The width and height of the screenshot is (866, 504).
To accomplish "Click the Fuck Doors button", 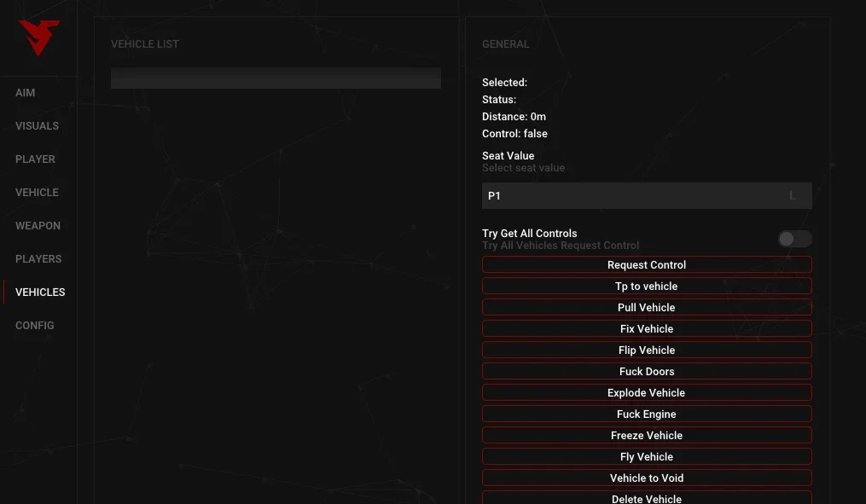I will click(x=647, y=371).
